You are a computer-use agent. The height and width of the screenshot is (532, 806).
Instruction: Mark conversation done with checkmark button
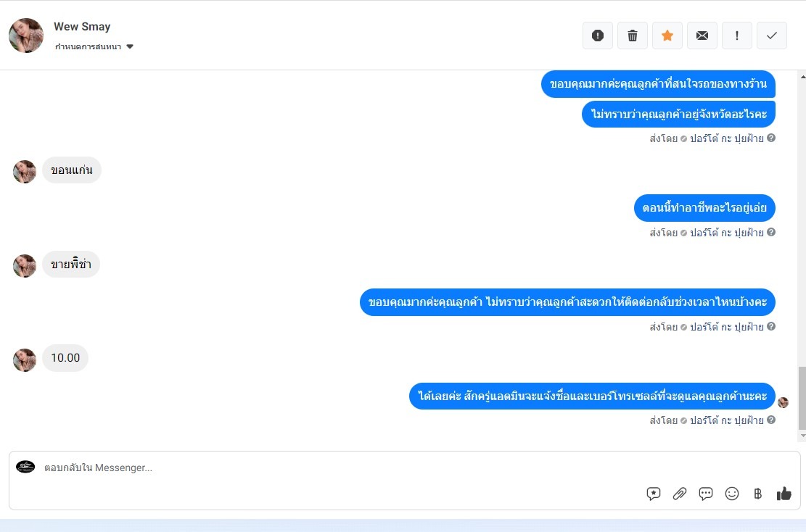click(x=772, y=36)
